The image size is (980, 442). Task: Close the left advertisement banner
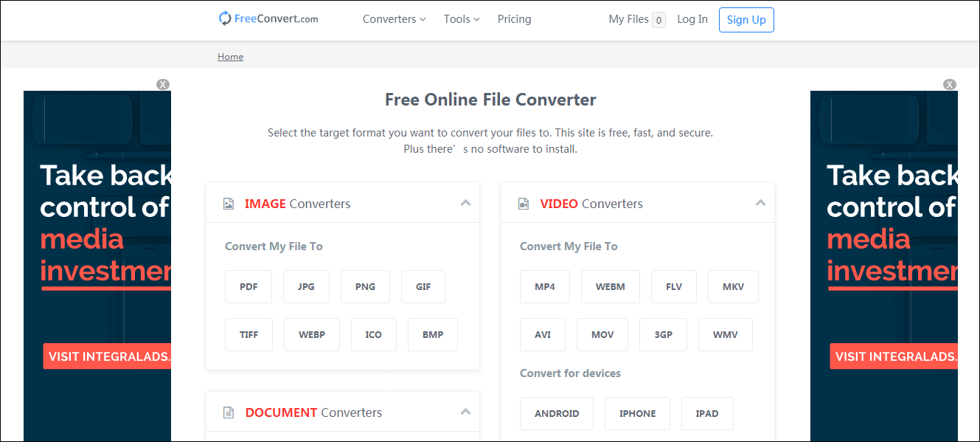(x=163, y=84)
